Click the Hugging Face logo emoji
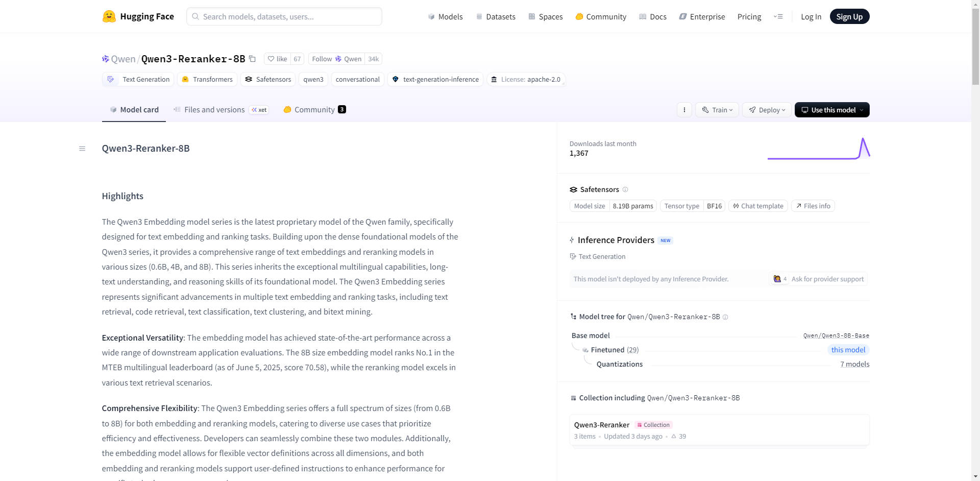The width and height of the screenshot is (980, 481). pos(109,16)
